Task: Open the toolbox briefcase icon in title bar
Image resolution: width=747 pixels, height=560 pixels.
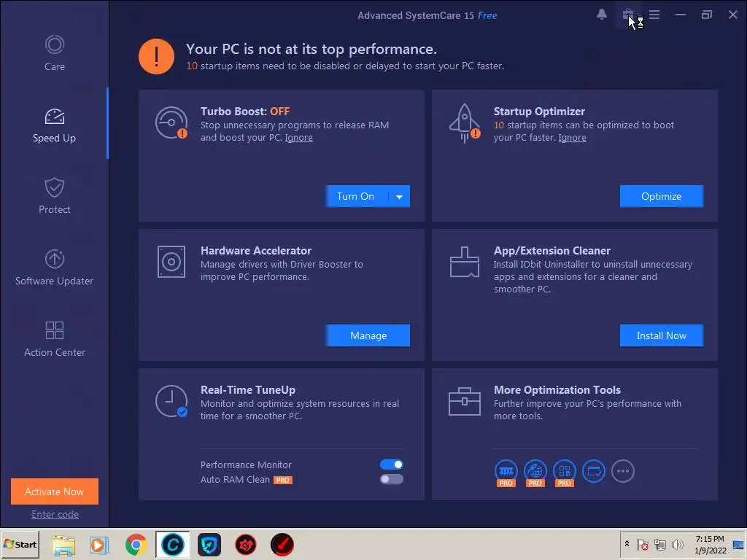Action: (628, 15)
